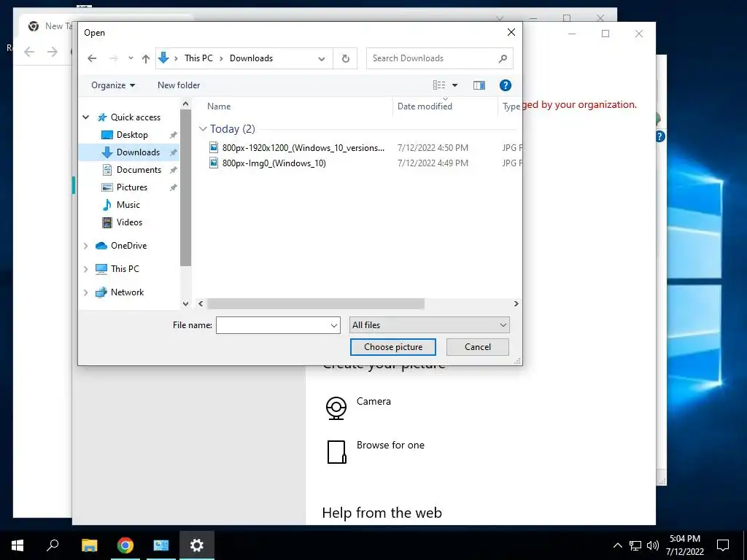The height and width of the screenshot is (560, 747).
Task: Open the All files type dropdown
Action: [x=429, y=325]
